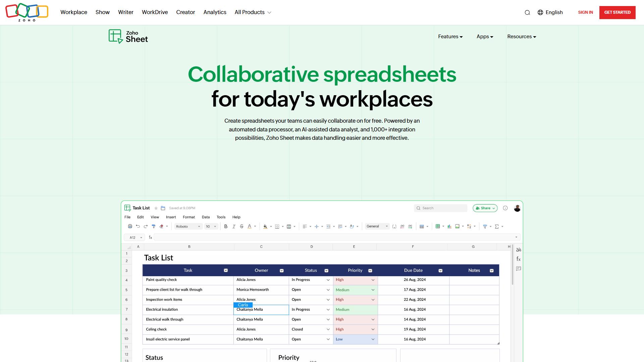644x362 pixels.
Task: Open the WorkDrive link in top nav
Action: [x=155, y=12]
